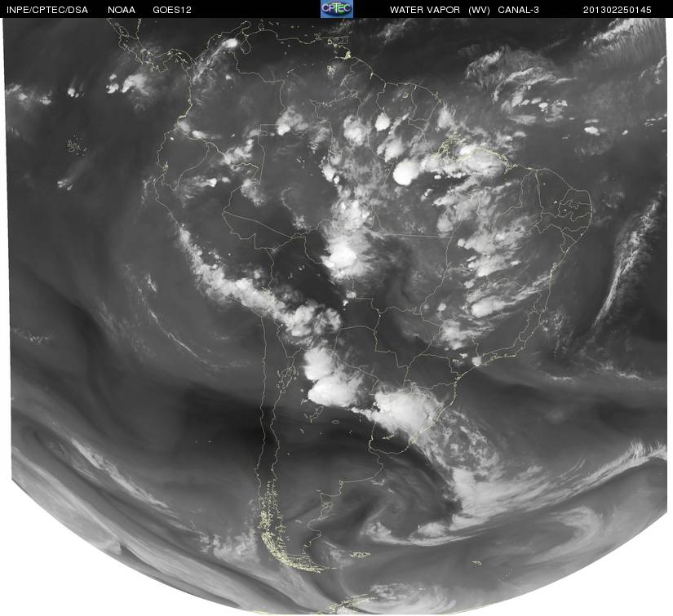Click the (WV) abbreviation text
Screen dimensions: 673x616
480,10
